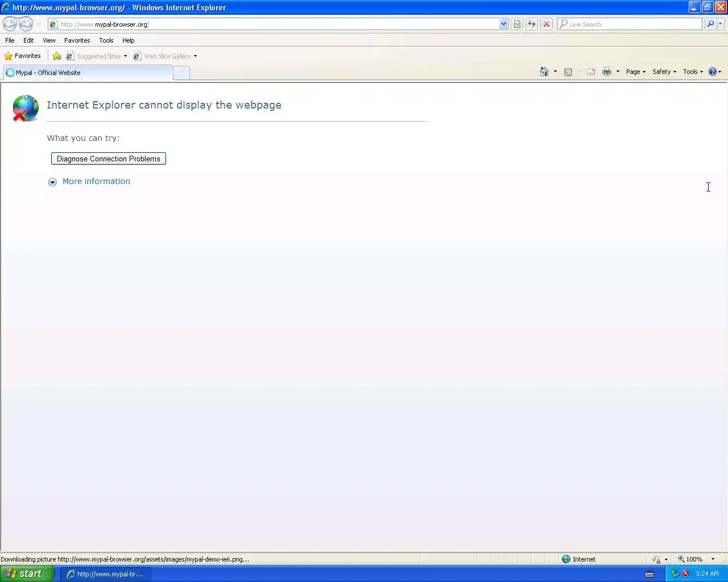Select the Internet Explorer taskbar button
728x582 pixels.
pyautogui.click(x=106, y=574)
